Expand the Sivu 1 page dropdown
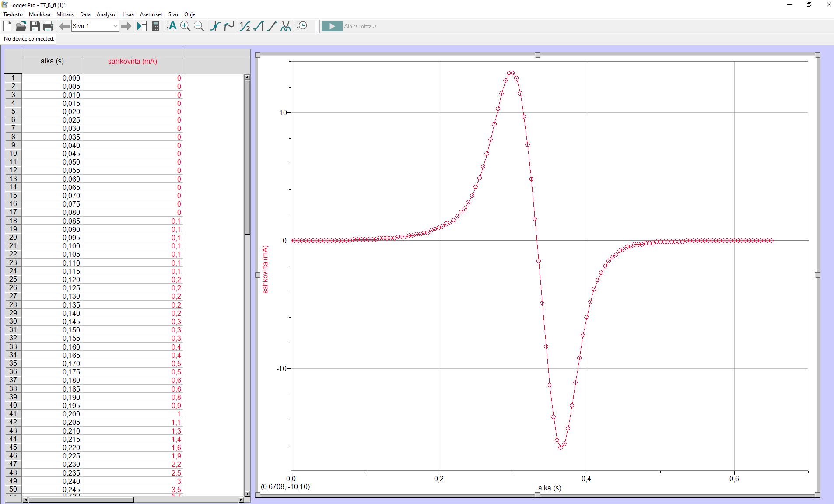The image size is (834, 504). click(x=115, y=26)
